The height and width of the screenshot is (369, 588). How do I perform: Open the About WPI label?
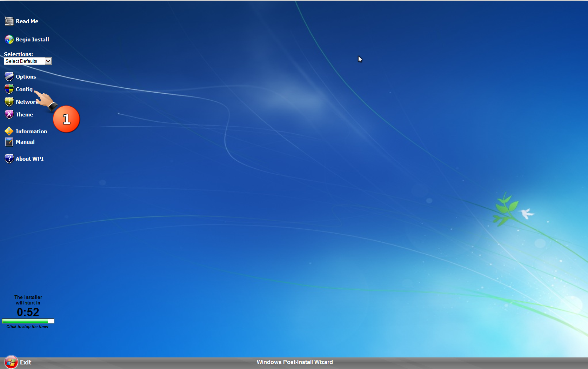pyautogui.click(x=30, y=159)
